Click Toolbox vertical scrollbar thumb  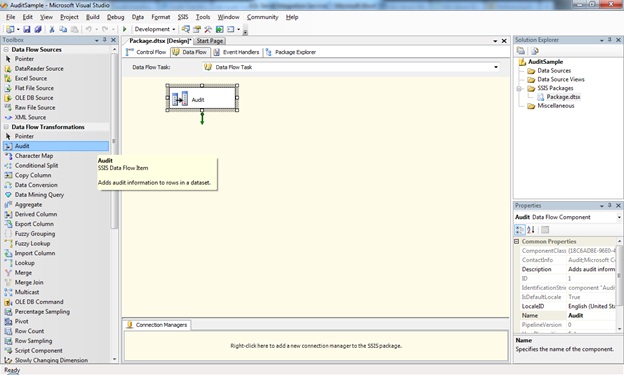coord(114,141)
